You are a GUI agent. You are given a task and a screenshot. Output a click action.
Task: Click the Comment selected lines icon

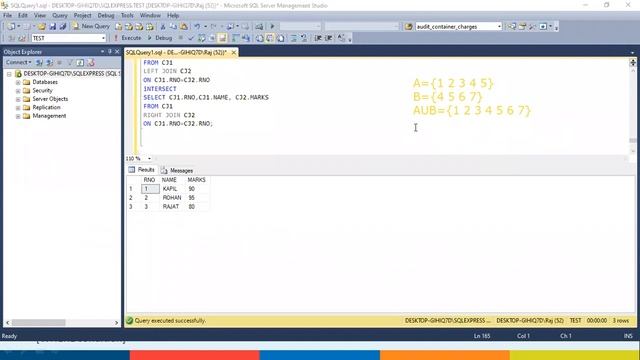pyautogui.click(x=293, y=38)
